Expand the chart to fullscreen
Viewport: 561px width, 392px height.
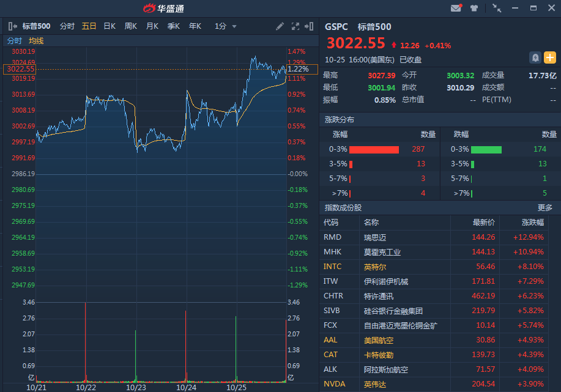[x=295, y=26]
